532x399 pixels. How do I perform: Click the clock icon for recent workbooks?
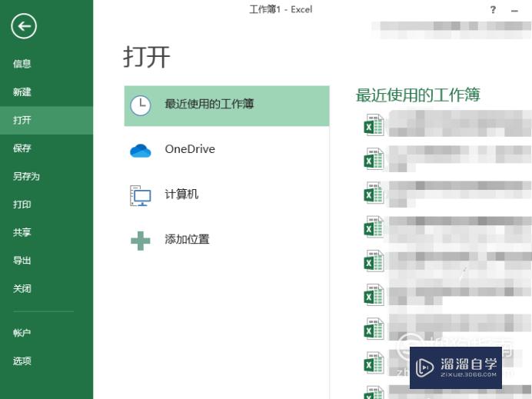click(141, 105)
